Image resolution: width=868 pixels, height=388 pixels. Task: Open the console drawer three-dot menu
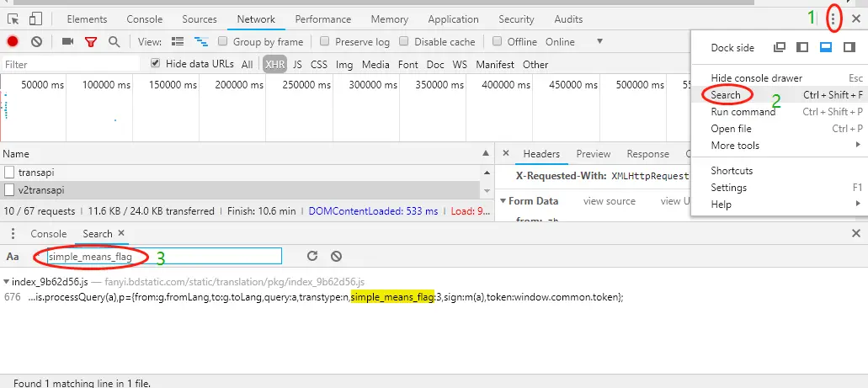click(x=13, y=234)
